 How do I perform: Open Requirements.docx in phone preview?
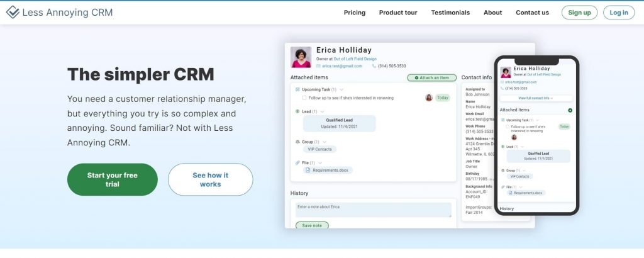[x=526, y=193]
